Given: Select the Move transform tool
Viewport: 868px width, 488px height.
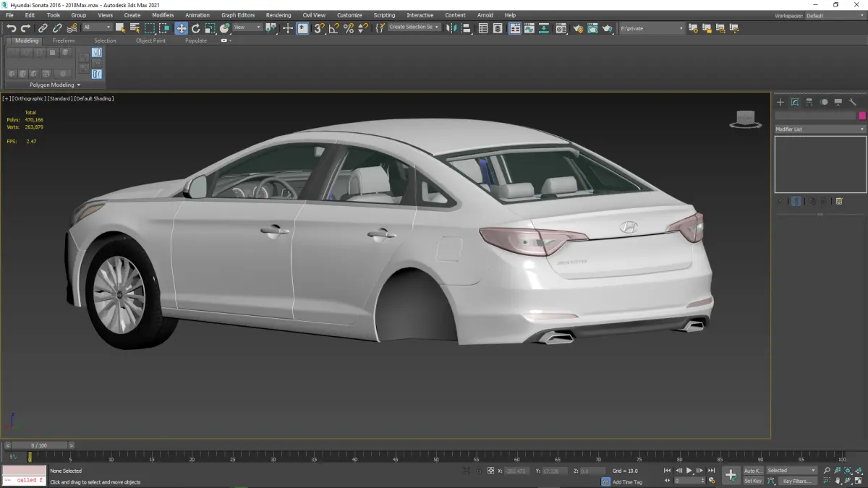Looking at the screenshot, I should [181, 28].
